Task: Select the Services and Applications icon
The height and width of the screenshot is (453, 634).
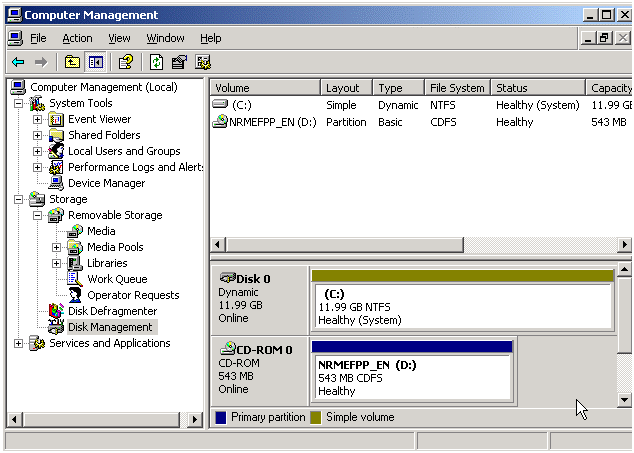Action: tap(37, 343)
